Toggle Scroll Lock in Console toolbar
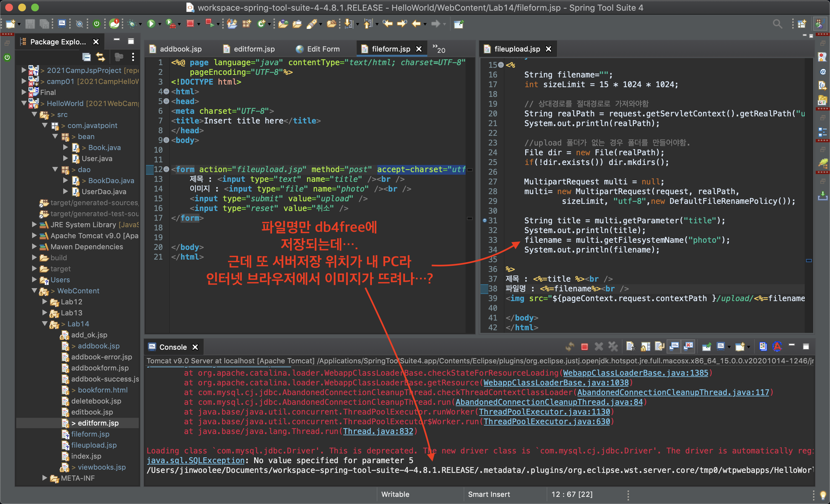 [x=645, y=346]
